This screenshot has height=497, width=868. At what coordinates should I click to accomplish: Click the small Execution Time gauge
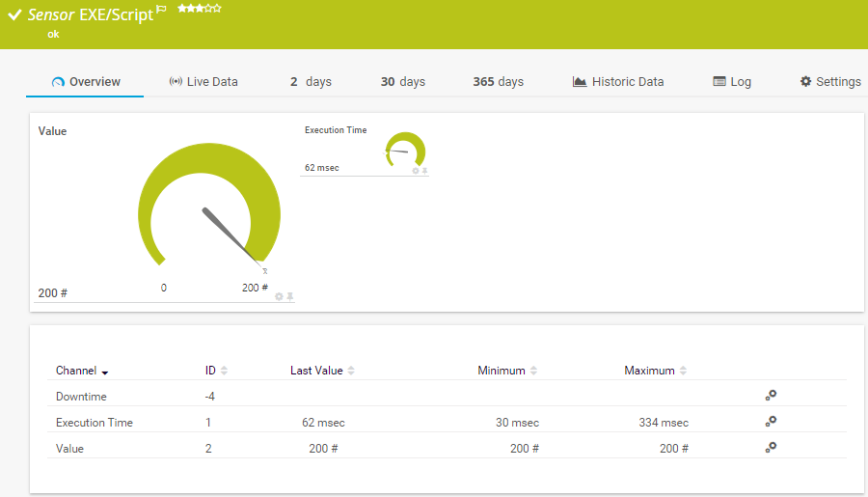(x=405, y=150)
